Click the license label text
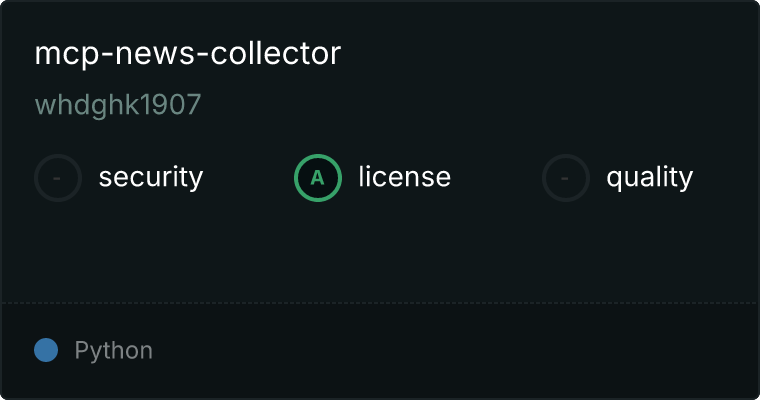The width and height of the screenshot is (760, 400). tap(404, 176)
